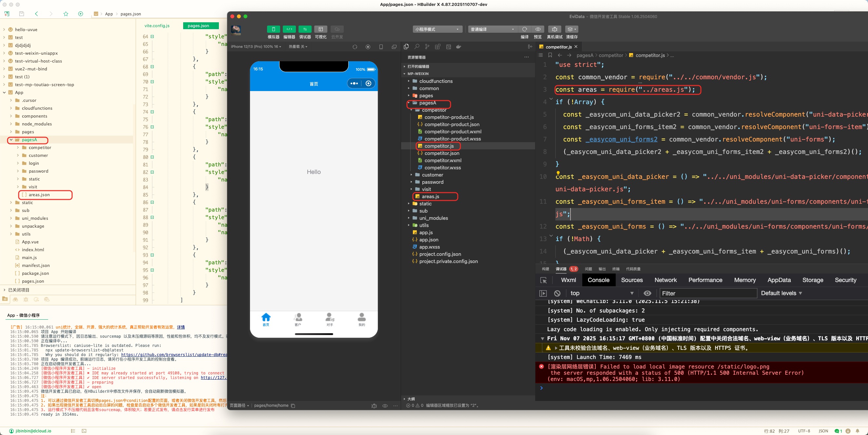
Task: Open the 小程序模式 mode dropdown
Action: click(437, 29)
